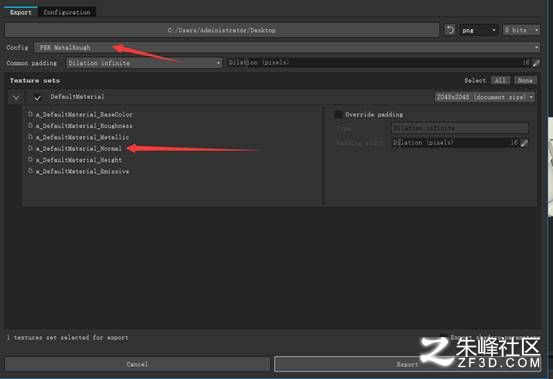The width and height of the screenshot is (553, 379).
Task: Click the Cancel button
Action: (137, 364)
